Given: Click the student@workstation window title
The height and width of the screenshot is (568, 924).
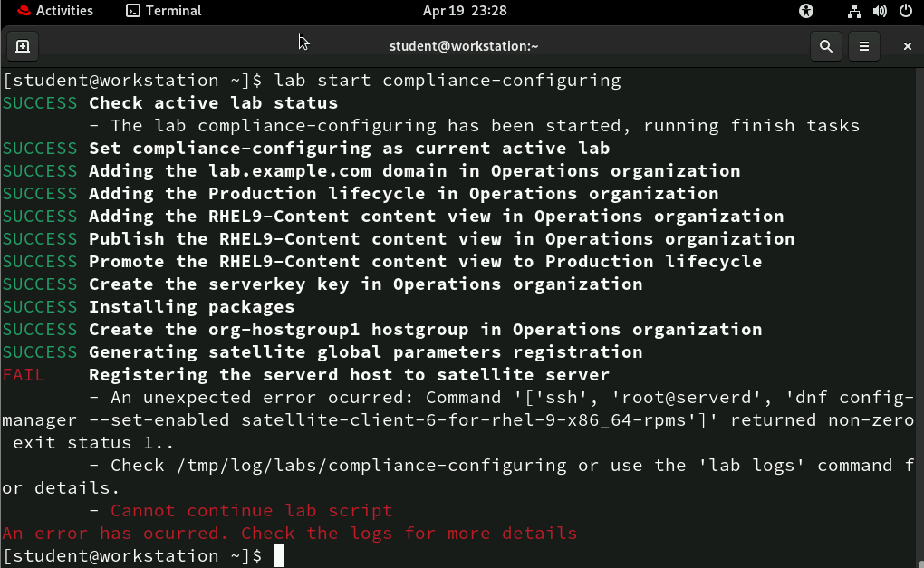Looking at the screenshot, I should (x=464, y=46).
